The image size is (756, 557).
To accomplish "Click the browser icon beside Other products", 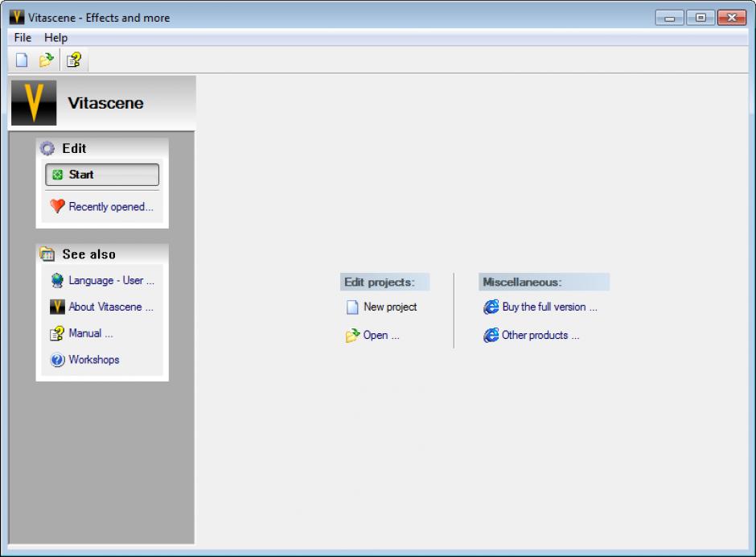I will [491, 335].
